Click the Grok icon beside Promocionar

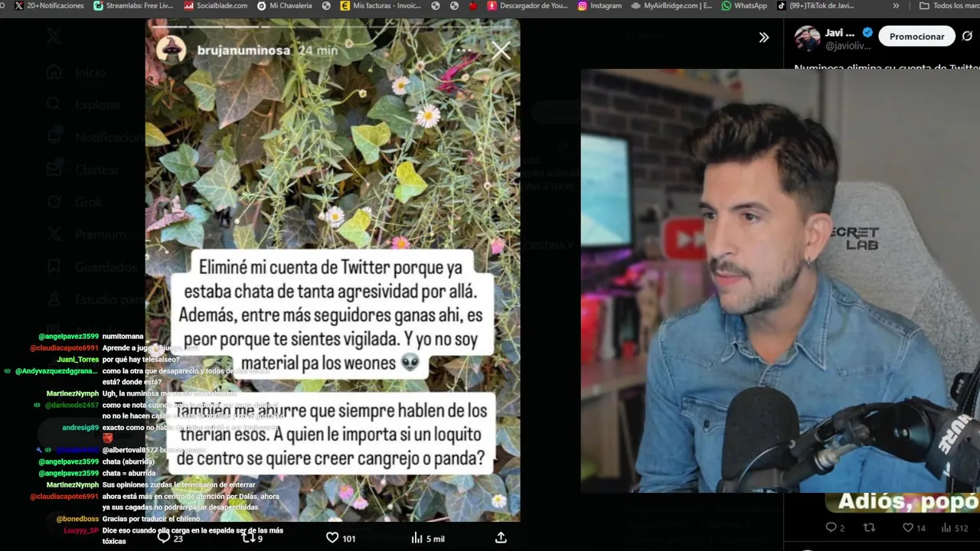click(x=967, y=36)
